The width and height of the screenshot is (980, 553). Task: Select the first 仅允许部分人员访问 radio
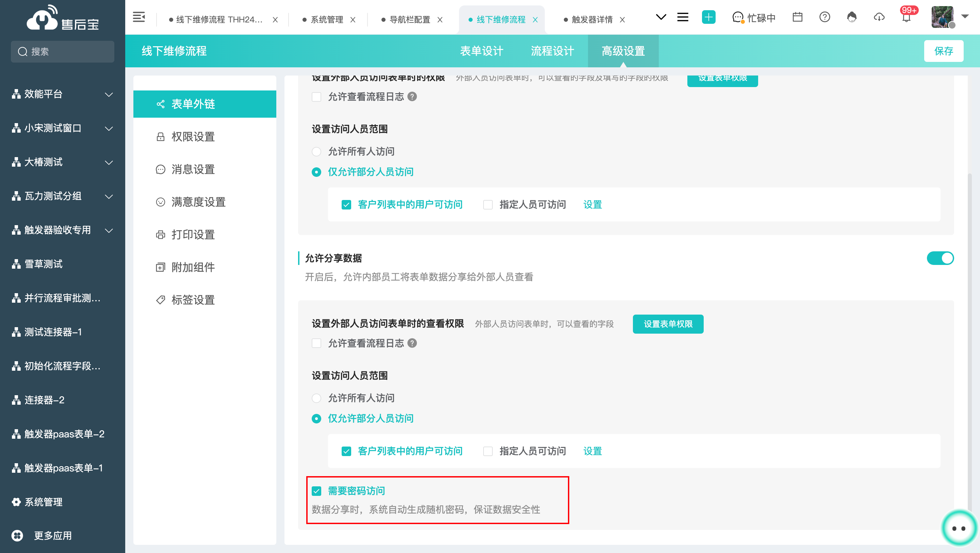(316, 172)
